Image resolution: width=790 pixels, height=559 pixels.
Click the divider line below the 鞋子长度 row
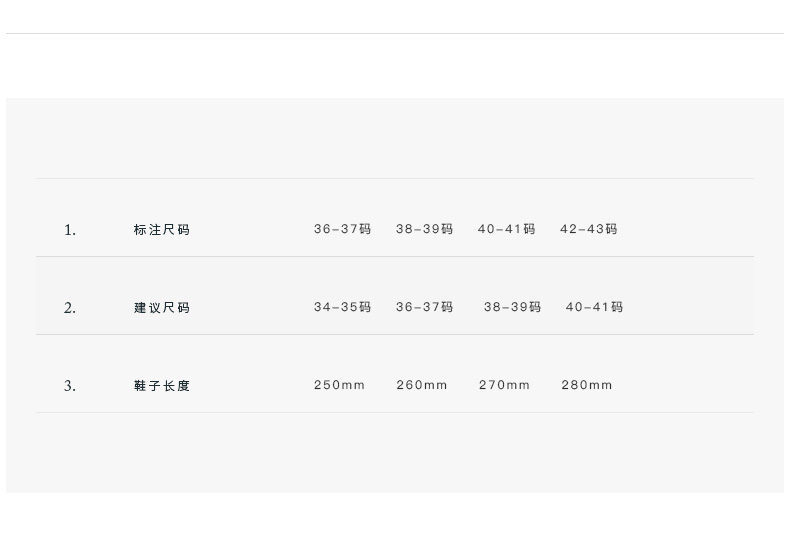point(395,412)
